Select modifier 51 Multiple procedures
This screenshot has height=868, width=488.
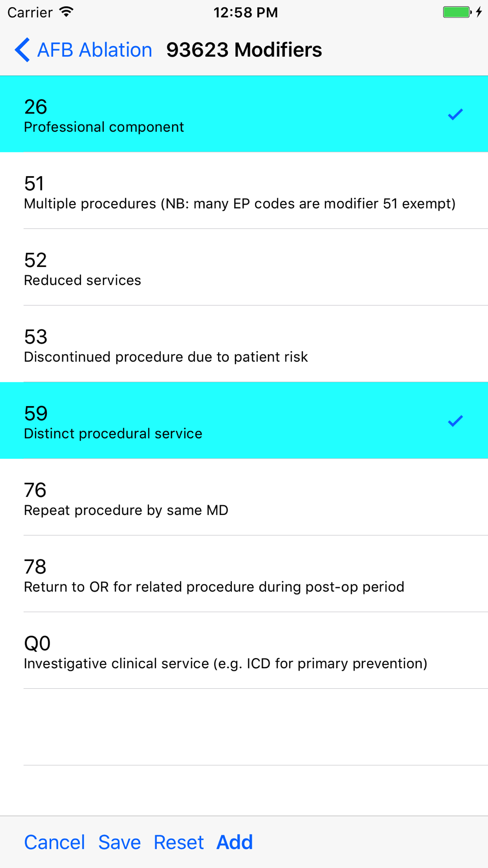click(x=239, y=191)
